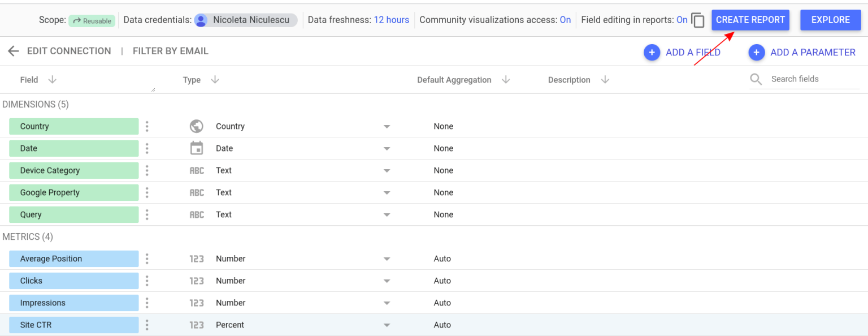Click the back arrow beside Edit Connection
This screenshot has width=868, height=336.
(x=13, y=51)
